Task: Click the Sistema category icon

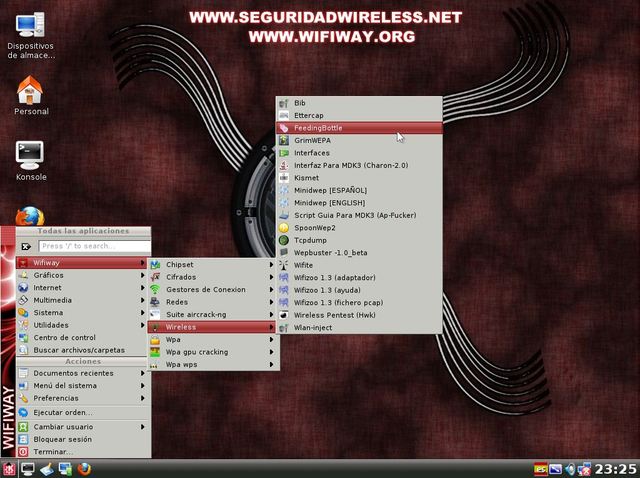Action: (x=23, y=313)
